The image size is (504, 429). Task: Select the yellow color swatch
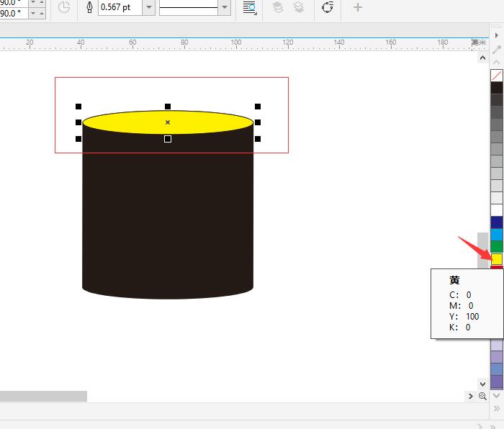tap(496, 258)
